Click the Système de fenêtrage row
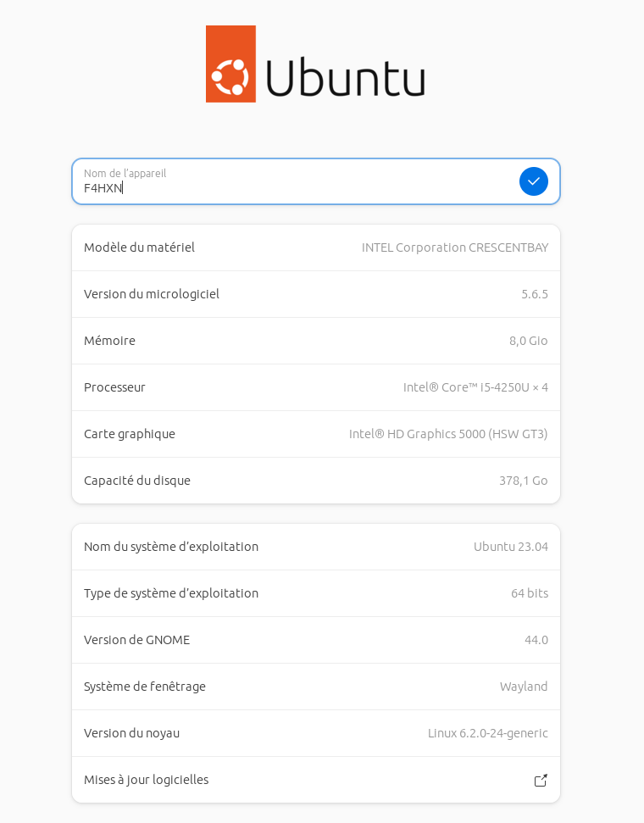 tap(316, 687)
